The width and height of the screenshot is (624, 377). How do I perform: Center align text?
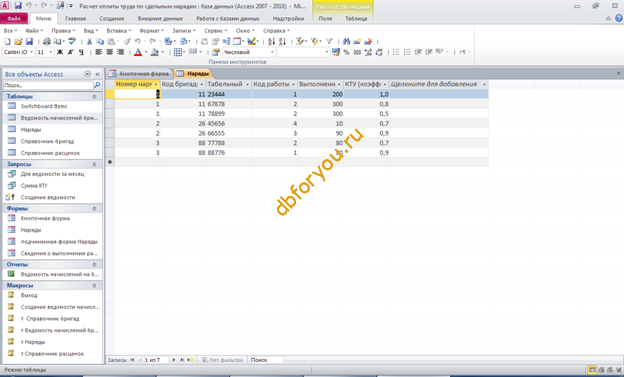coord(109,52)
